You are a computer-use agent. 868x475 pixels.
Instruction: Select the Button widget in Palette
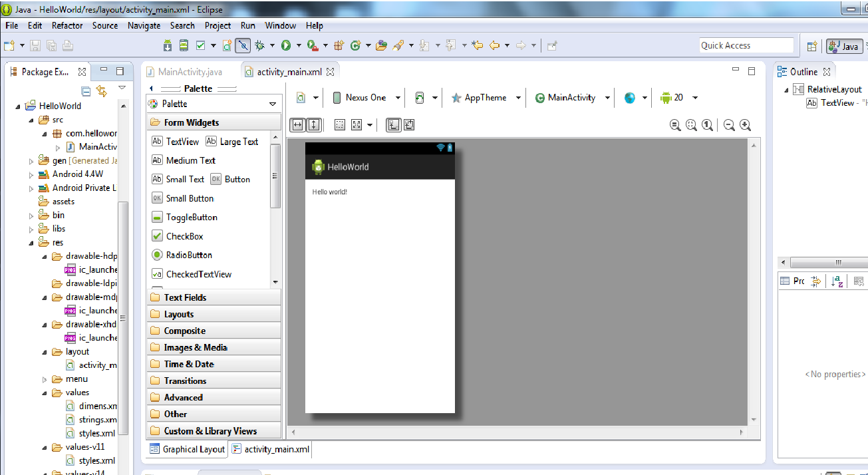[x=230, y=179]
